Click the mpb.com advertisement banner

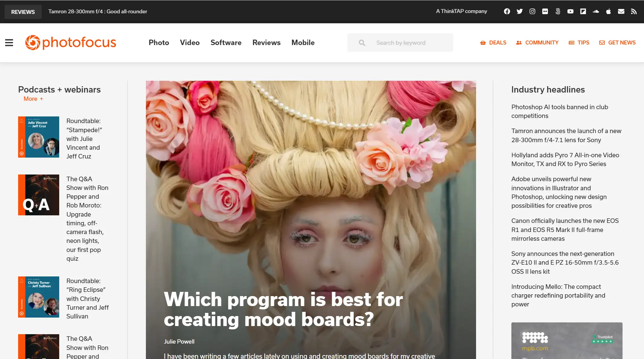(567, 341)
